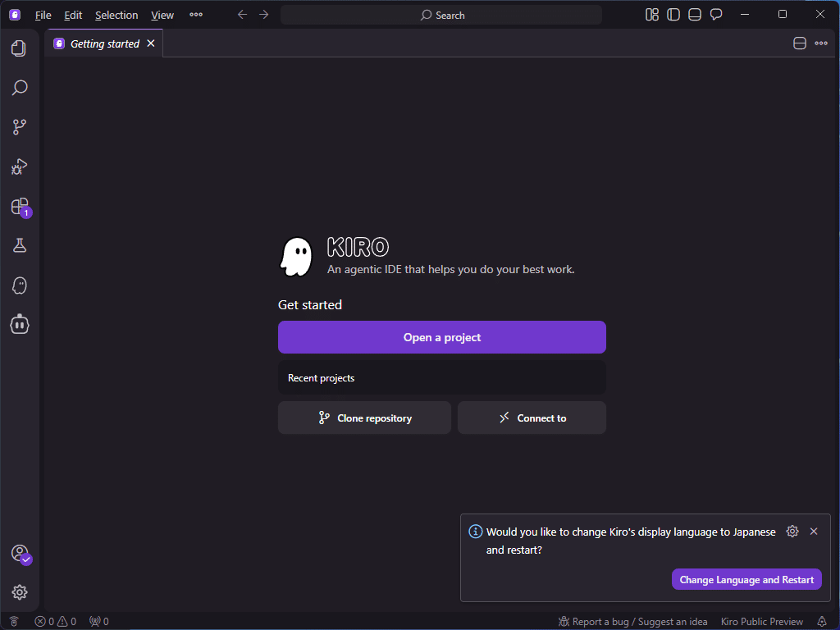Open the Search panel
840x630 pixels.
(19, 87)
